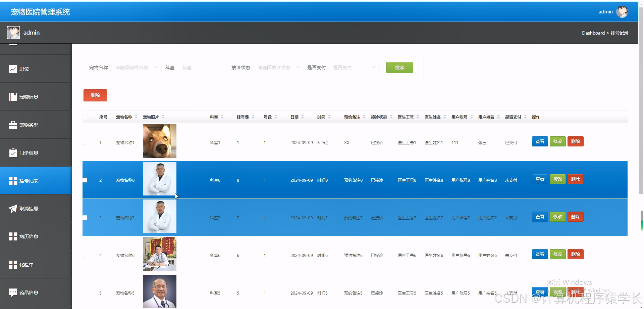This screenshot has height=309, width=644.
Task: Check the checkbox for 宠物名称1 row
Action: coord(85,142)
